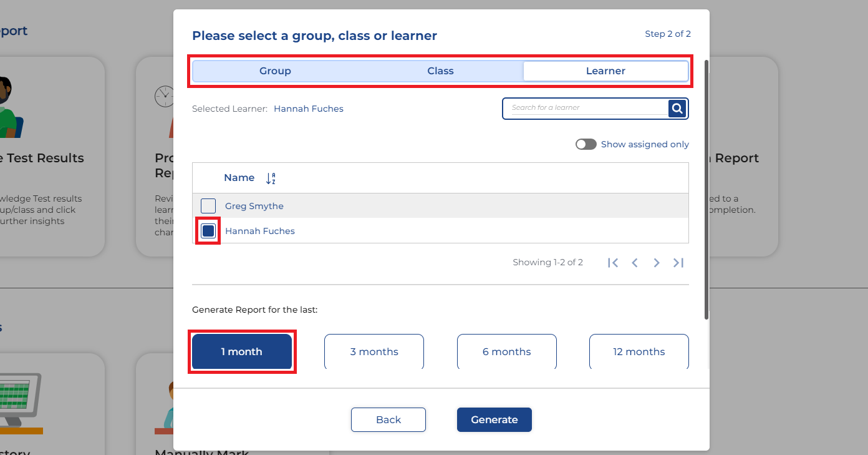This screenshot has height=455, width=868.
Task: Go to first page of learners
Action: [x=613, y=263]
